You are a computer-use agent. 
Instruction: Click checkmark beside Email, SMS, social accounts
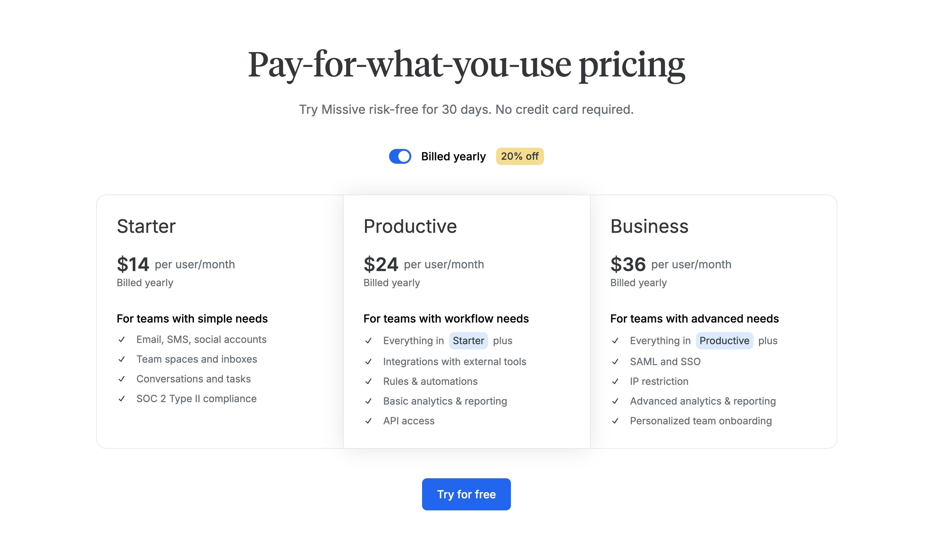click(122, 340)
